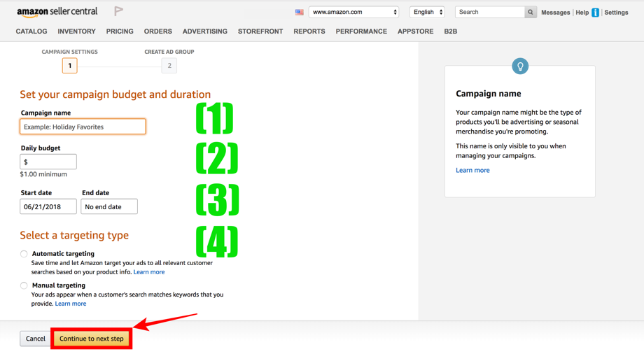The height and width of the screenshot is (354, 644).
Task: Click step 2 Create Ad Group indicator
Action: pyautogui.click(x=169, y=66)
